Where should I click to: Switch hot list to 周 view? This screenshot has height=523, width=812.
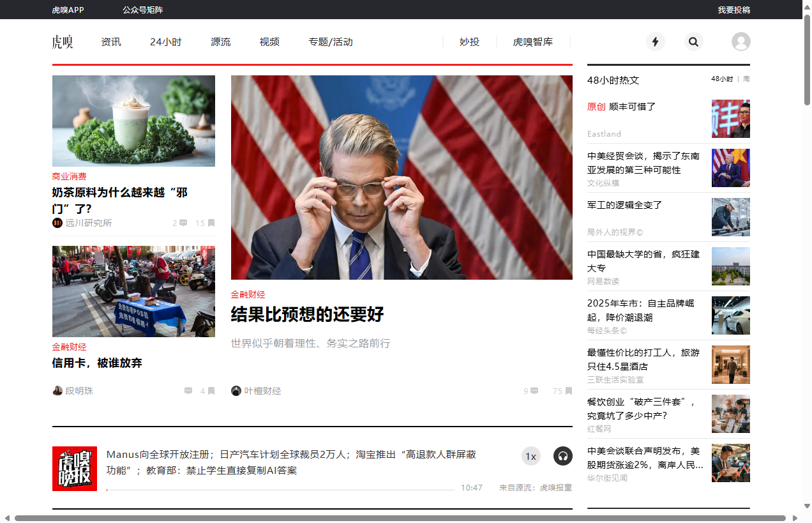pyautogui.click(x=746, y=79)
